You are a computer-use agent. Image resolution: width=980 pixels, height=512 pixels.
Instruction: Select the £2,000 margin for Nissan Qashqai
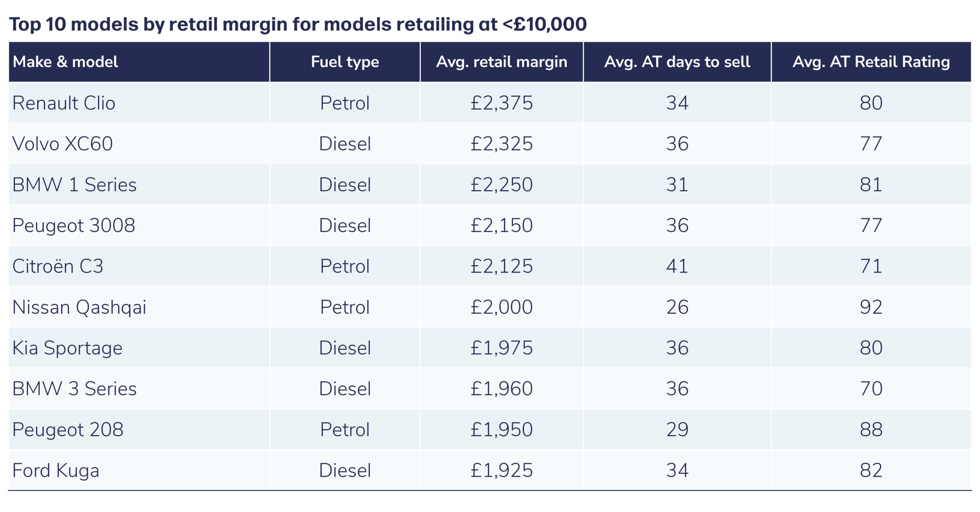click(501, 307)
